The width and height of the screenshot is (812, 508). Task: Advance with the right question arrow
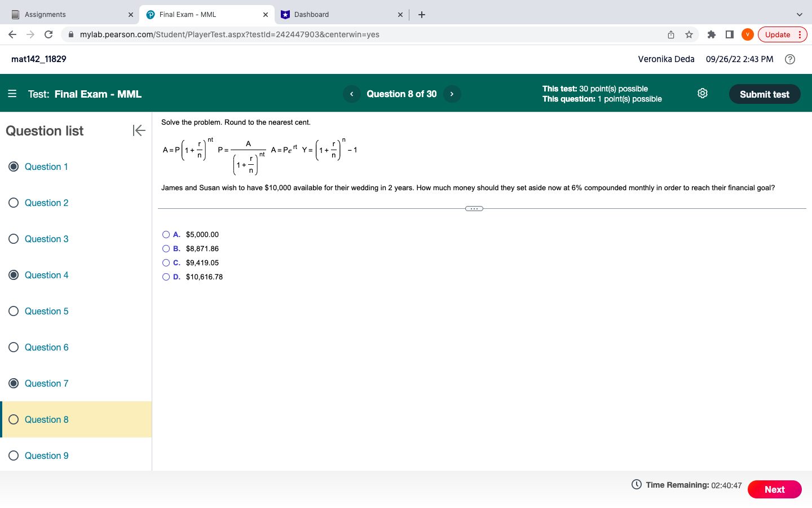pos(452,94)
